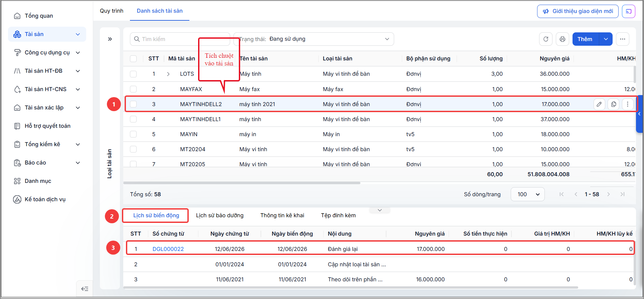Open Lịch sử bảo dưỡng tab

tap(220, 216)
